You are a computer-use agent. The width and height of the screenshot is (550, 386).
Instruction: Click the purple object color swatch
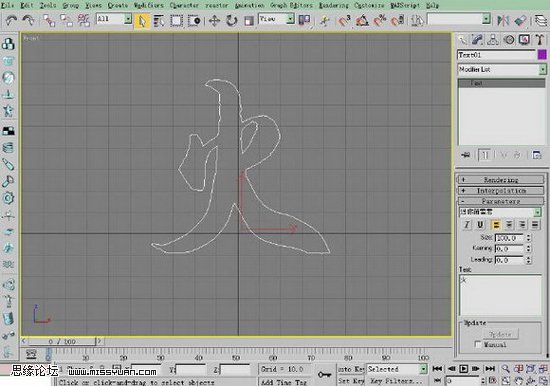(542, 55)
